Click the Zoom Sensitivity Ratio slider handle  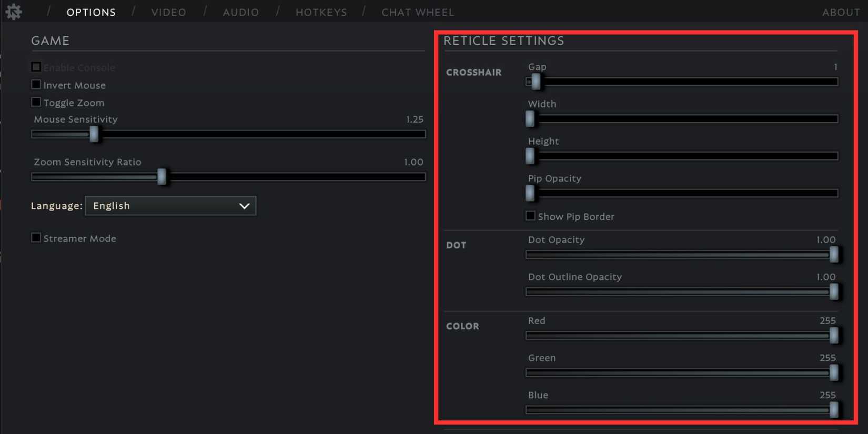[x=162, y=177]
